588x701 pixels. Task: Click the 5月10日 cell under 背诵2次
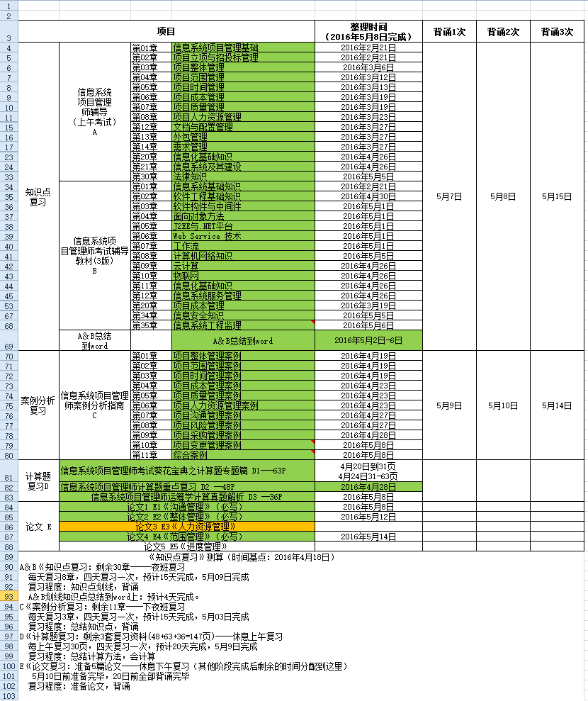[503, 405]
